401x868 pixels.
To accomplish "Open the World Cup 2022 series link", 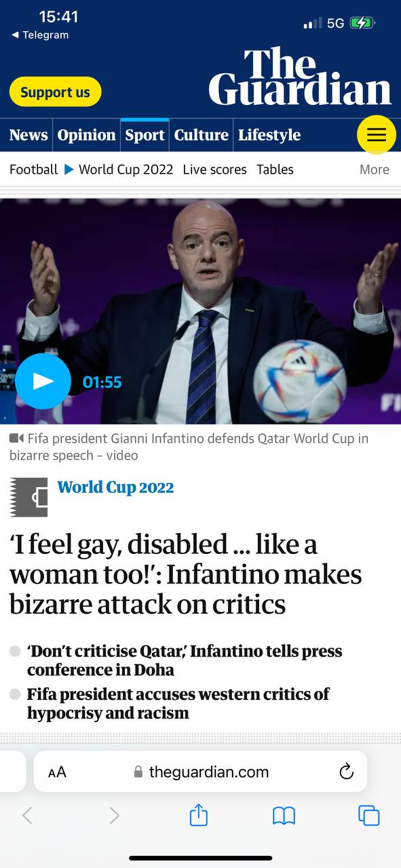I will [x=115, y=487].
